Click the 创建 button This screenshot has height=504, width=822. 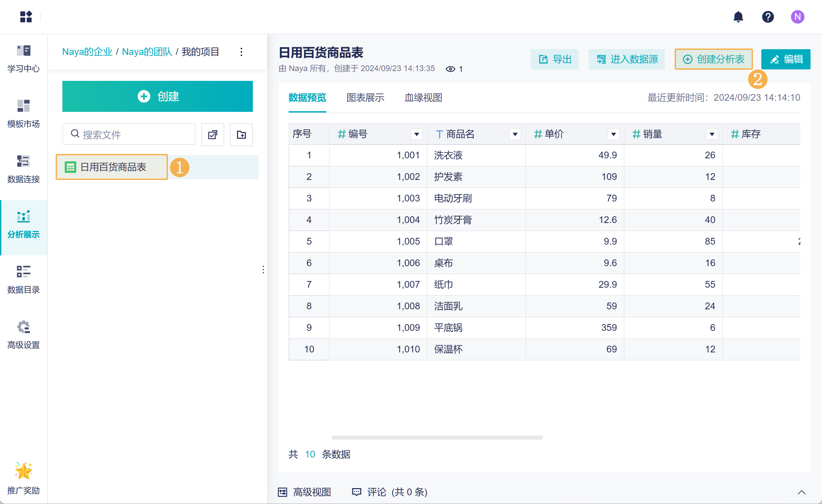(157, 96)
